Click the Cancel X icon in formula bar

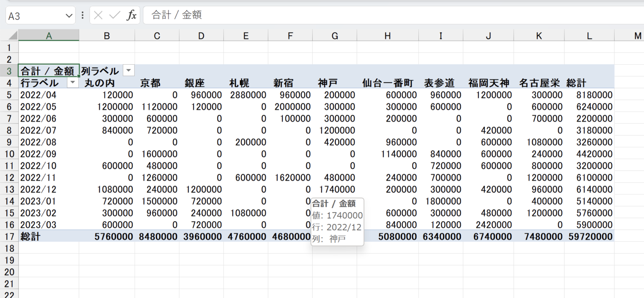(98, 16)
